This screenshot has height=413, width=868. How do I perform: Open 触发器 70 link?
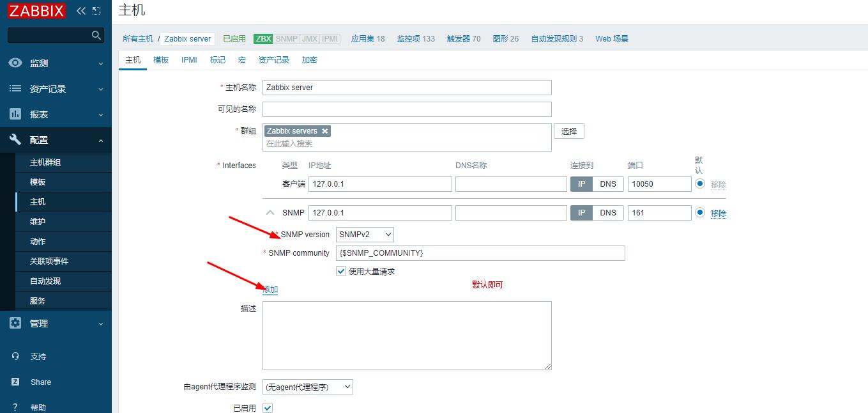click(x=464, y=38)
